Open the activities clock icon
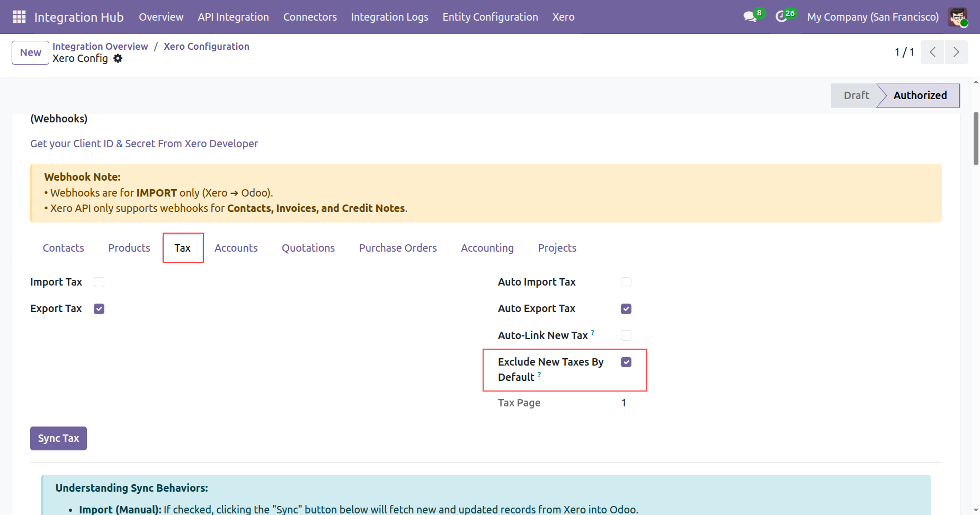980x515 pixels. (x=781, y=17)
